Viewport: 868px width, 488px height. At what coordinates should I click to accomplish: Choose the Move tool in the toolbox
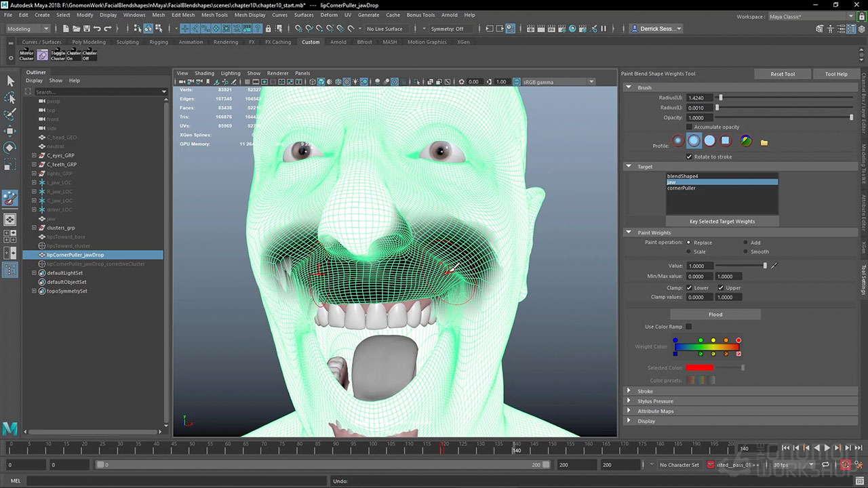pos(10,131)
